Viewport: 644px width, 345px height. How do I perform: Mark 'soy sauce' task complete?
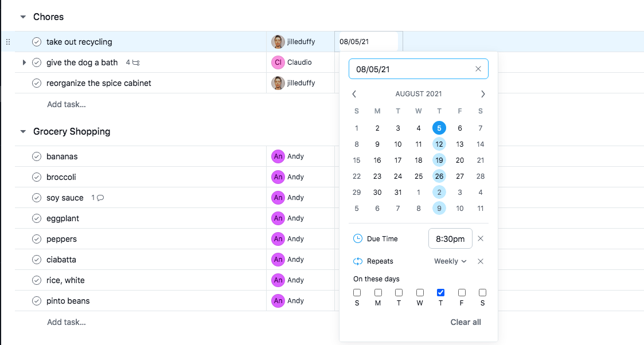click(37, 198)
